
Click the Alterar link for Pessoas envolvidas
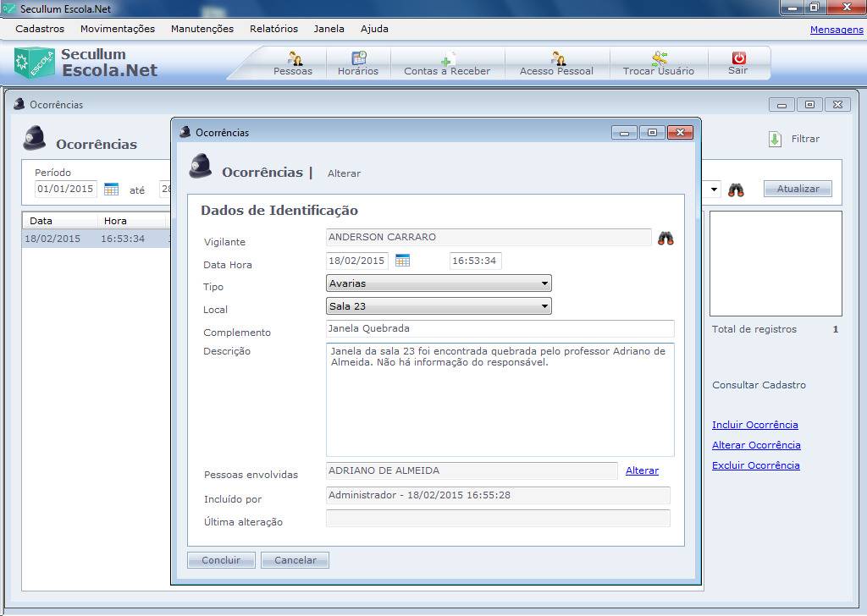(x=642, y=470)
